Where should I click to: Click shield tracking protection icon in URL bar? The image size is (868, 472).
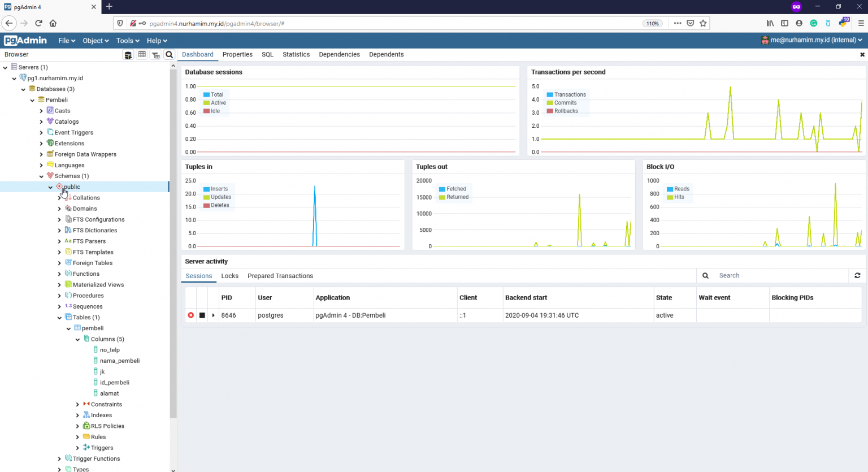[x=120, y=23]
